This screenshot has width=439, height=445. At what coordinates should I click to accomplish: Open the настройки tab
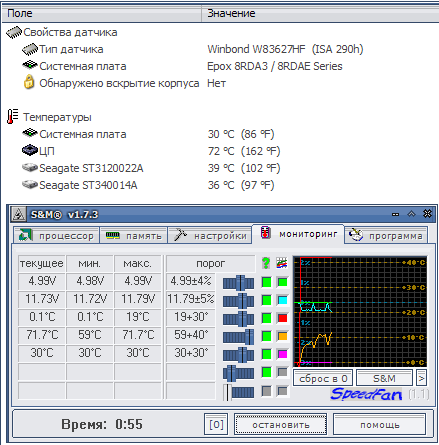(210, 236)
